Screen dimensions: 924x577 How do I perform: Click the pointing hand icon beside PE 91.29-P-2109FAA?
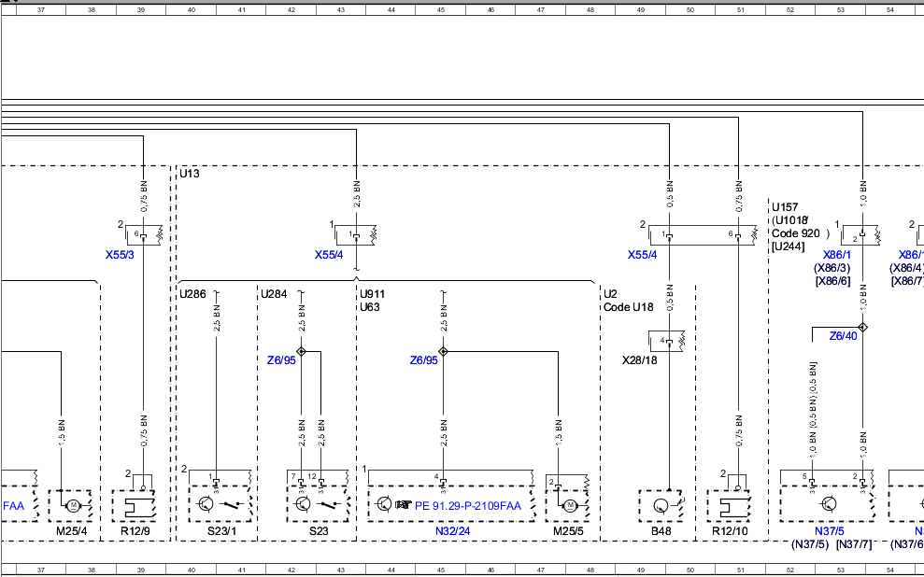tap(404, 504)
